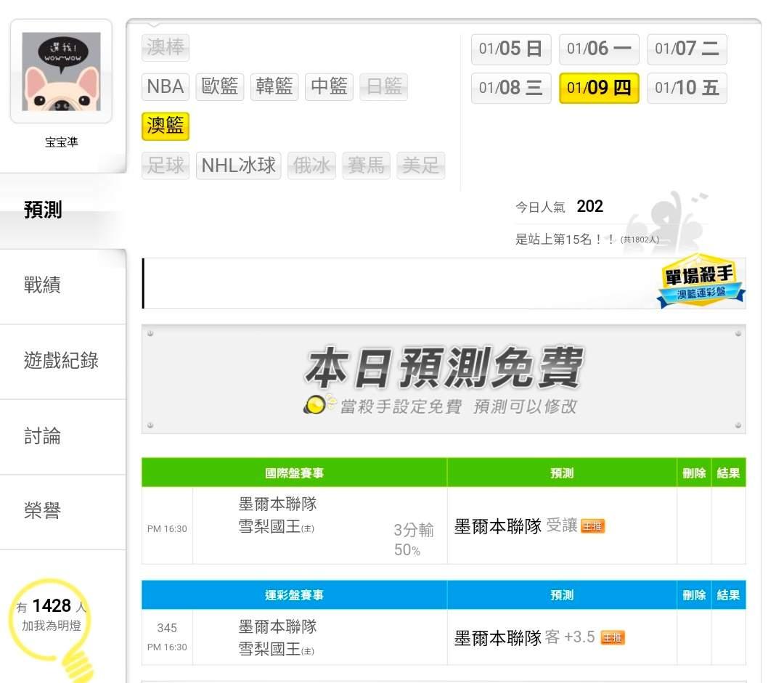Click the 本日預測免費 banner
The width and height of the screenshot is (784, 683).
click(444, 379)
